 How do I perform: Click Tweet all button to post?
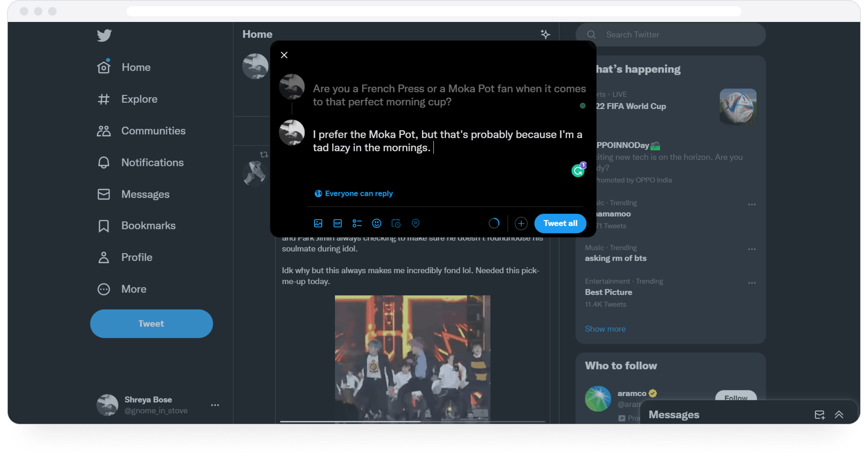[560, 223]
